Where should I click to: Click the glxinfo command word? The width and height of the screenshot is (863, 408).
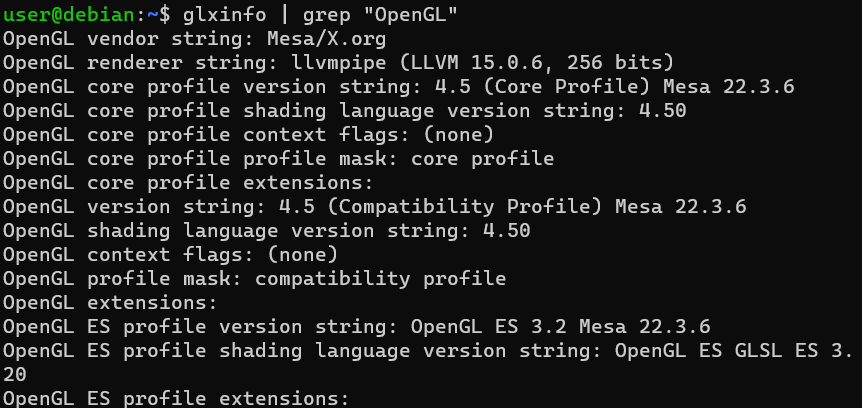[222, 15]
